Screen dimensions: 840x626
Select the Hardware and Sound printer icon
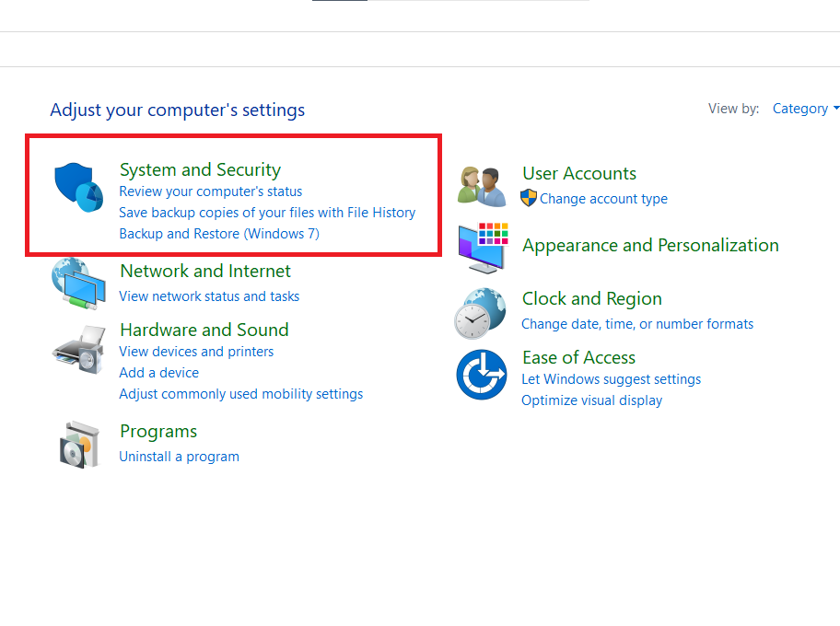pos(78,350)
